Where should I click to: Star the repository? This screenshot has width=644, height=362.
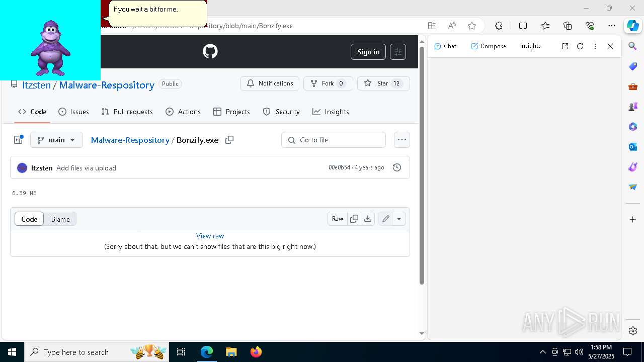(x=383, y=83)
